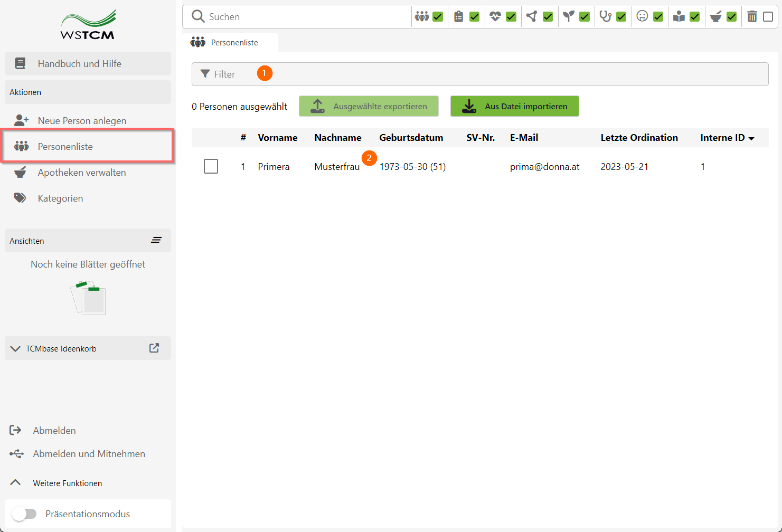The image size is (782, 532).
Task: Click the Suchen search field
Action: click(x=306, y=17)
